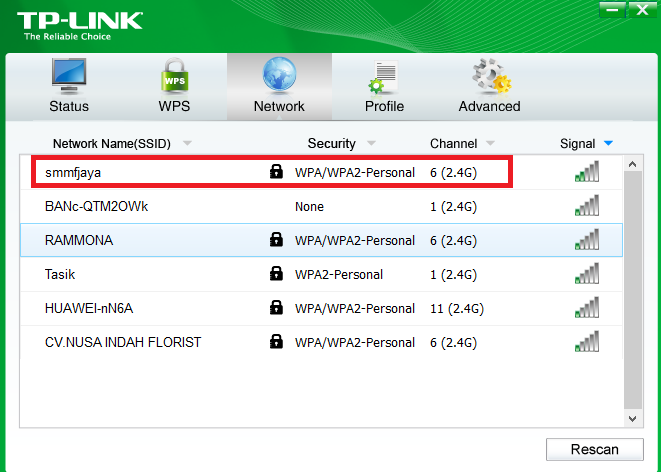This screenshot has height=472, width=661.
Task: Click signal bars icon of HUAWEI-nN6A
Action: (x=587, y=308)
